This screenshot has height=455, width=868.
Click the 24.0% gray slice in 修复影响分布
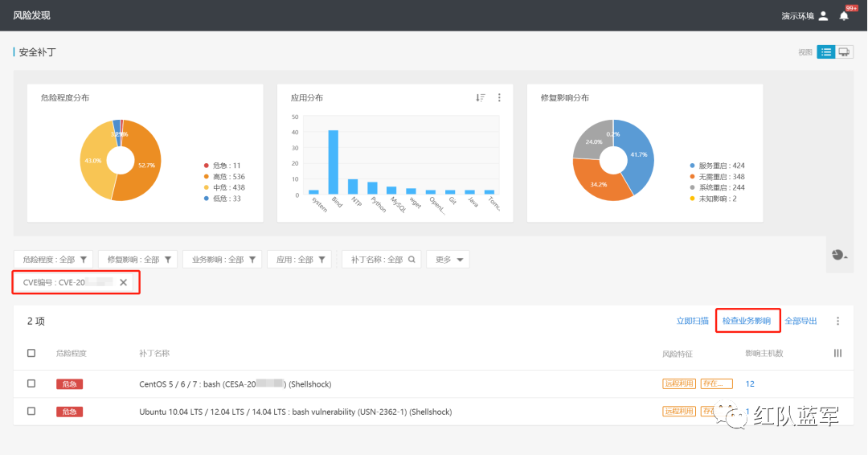coord(592,141)
